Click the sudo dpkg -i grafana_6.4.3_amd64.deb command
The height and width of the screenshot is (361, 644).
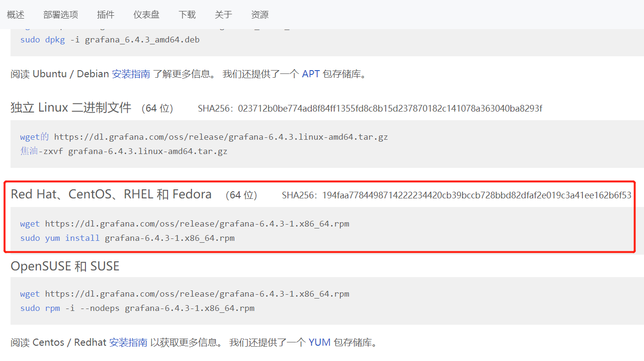(110, 40)
